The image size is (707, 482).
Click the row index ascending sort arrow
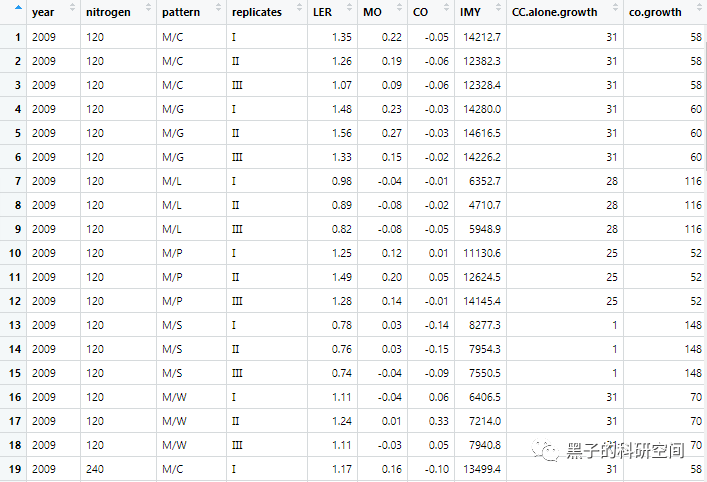18,7
